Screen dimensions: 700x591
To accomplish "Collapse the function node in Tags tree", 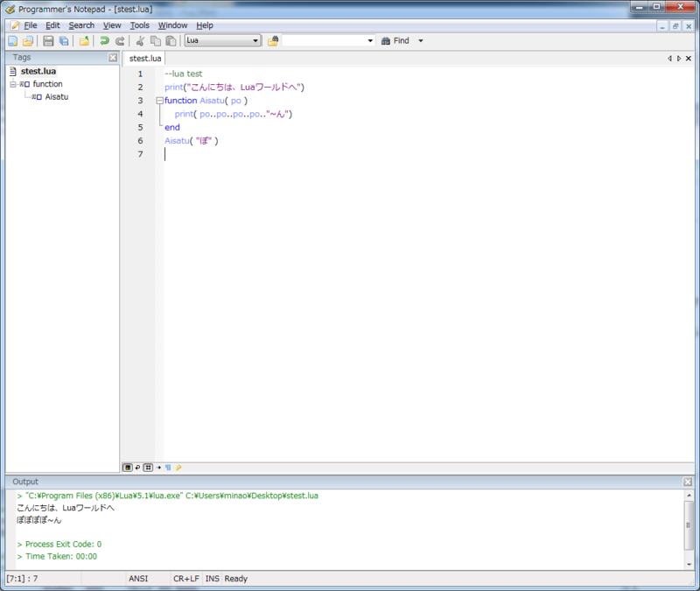I will [13, 84].
